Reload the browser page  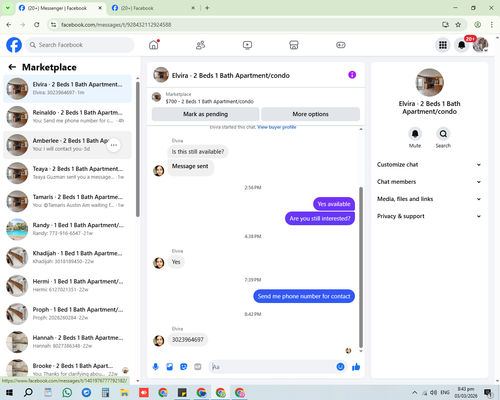37,25
